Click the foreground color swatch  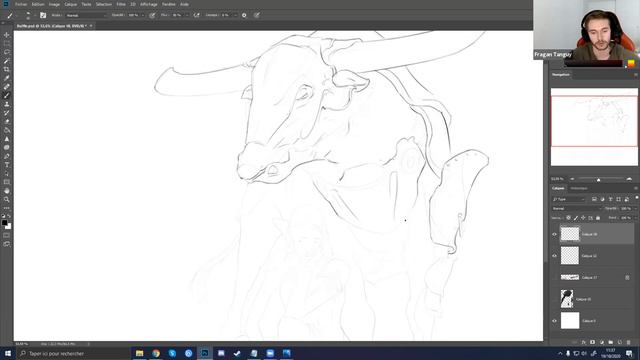(x=4, y=222)
